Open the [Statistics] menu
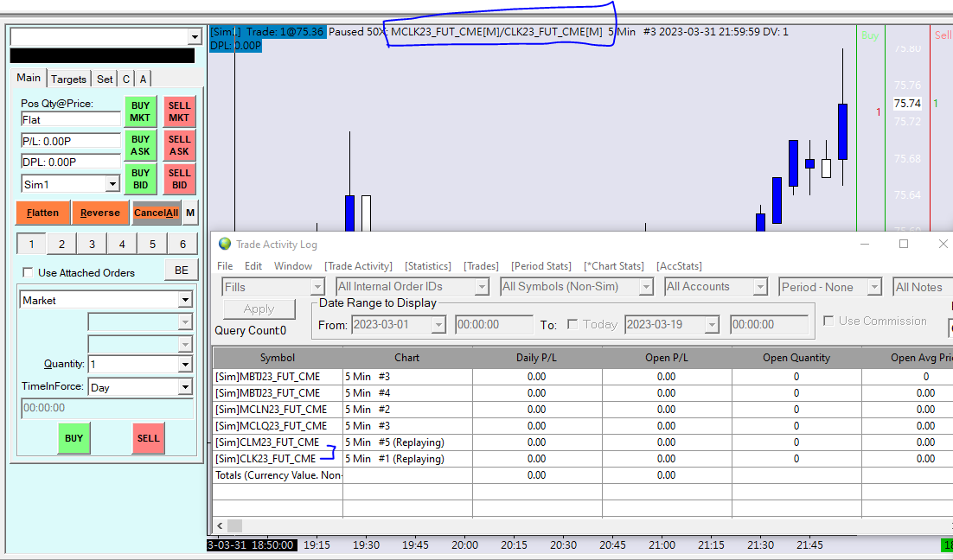Screen dimensions: 953x560 tap(428, 266)
